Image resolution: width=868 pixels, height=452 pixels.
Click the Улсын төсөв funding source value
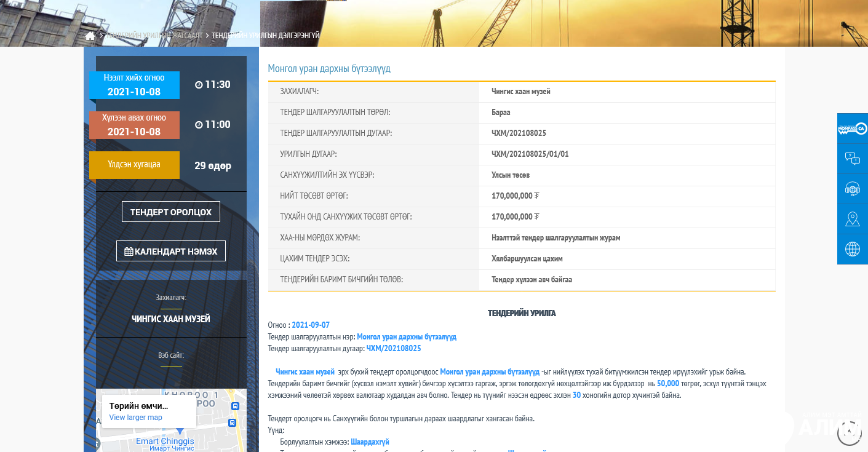pyautogui.click(x=511, y=175)
